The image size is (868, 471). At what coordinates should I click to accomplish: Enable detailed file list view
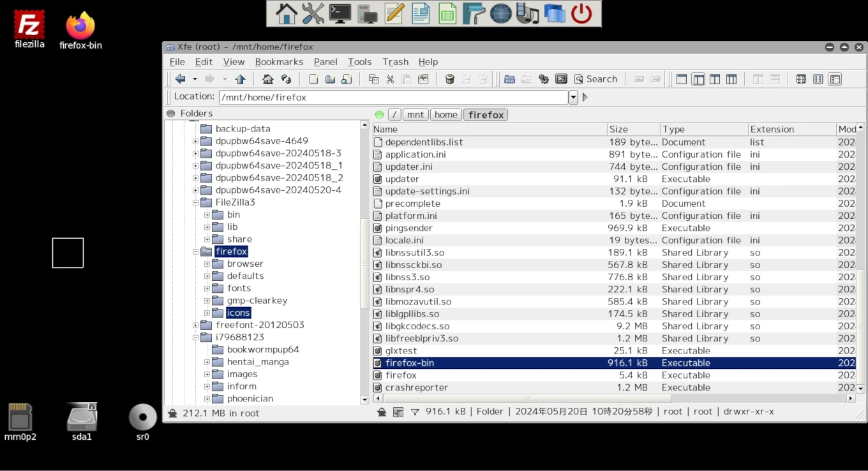tap(835, 79)
